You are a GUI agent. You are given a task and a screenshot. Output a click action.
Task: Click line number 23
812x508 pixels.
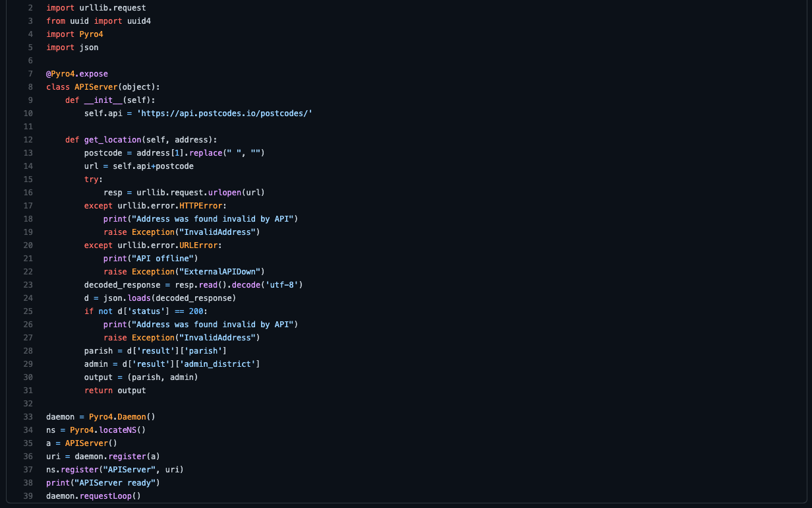pyautogui.click(x=28, y=285)
